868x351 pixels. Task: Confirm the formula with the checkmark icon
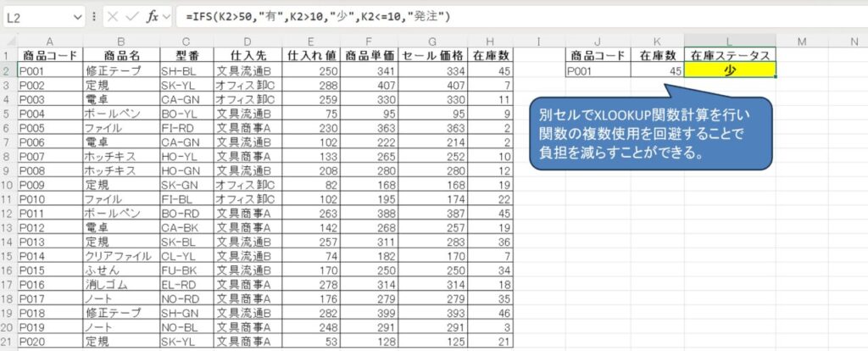point(131,17)
